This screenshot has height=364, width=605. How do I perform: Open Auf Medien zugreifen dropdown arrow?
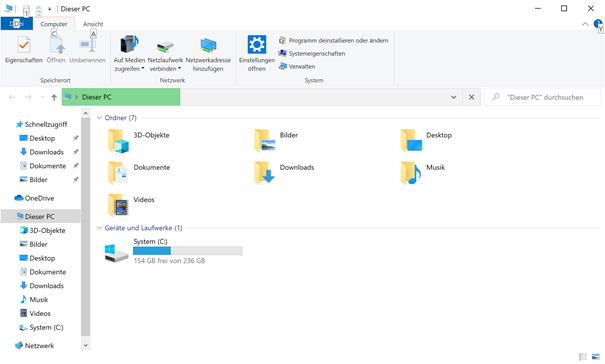pyautogui.click(x=143, y=69)
